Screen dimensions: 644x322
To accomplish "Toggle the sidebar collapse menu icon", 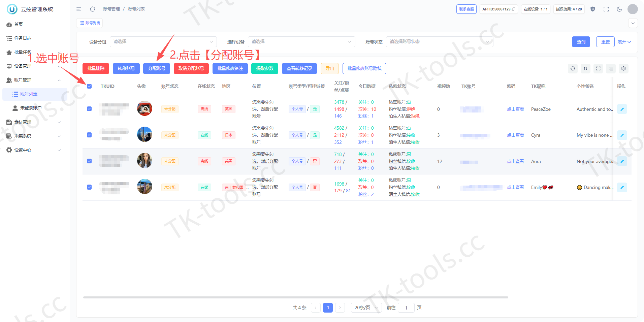I will 79,9.
